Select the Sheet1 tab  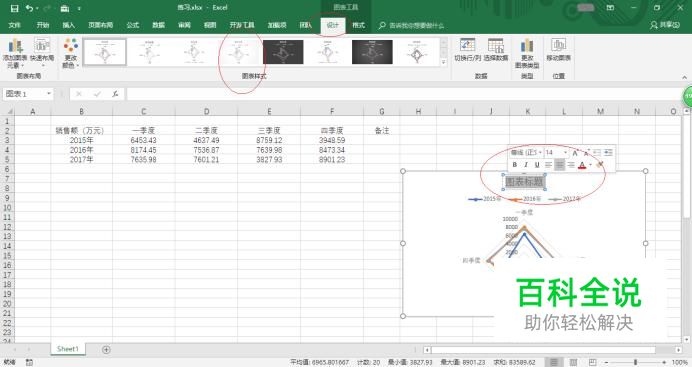pyautogui.click(x=68, y=349)
